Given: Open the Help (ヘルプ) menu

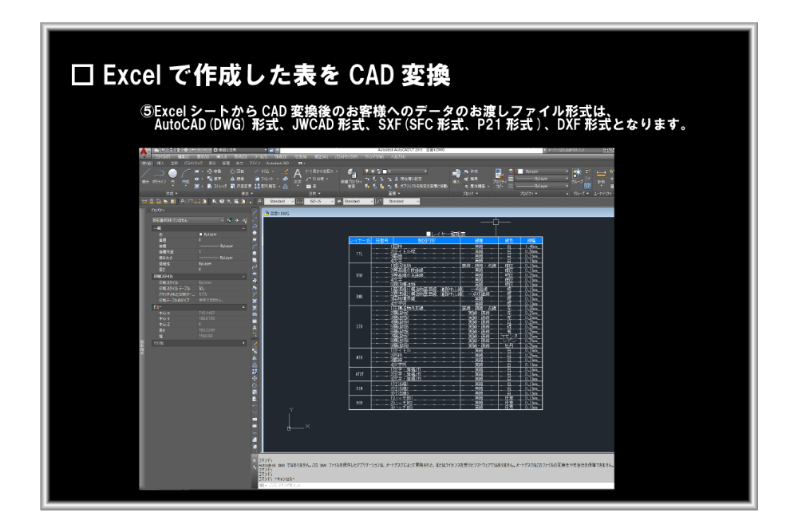Looking at the screenshot, I should click(x=398, y=156).
